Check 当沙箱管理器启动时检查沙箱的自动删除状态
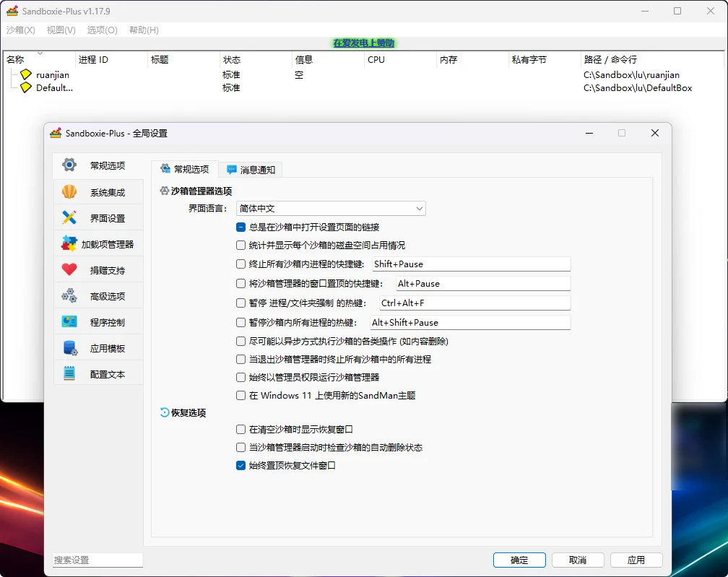The height and width of the screenshot is (577, 728). tap(240, 448)
